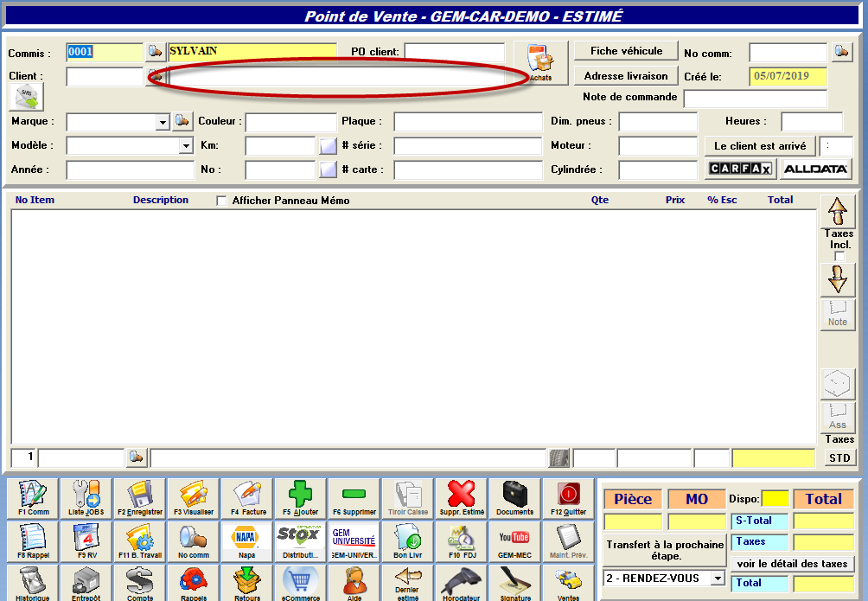Open the Napa parts catalog icon
The height and width of the screenshot is (601, 868).
point(247,541)
